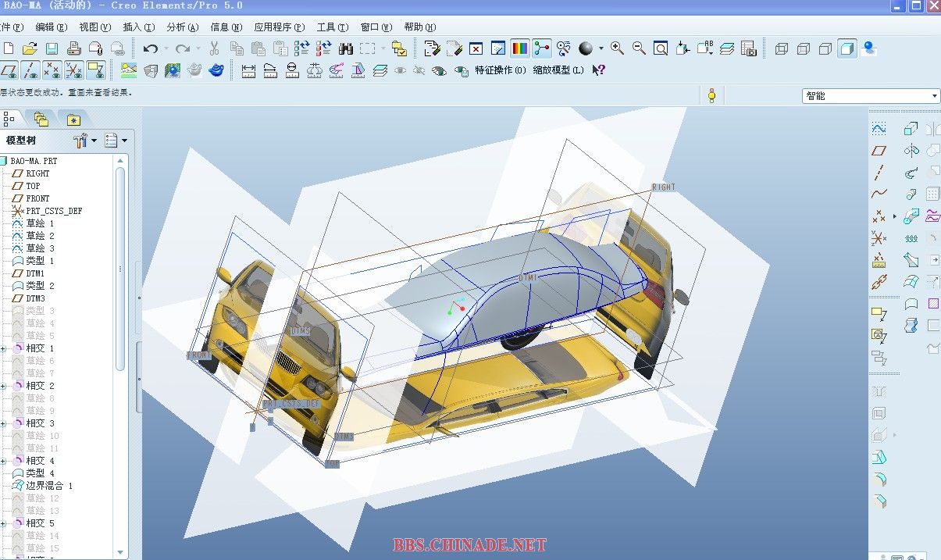The width and height of the screenshot is (941, 560).
Task: Open the 插入 menu
Action: tap(138, 27)
